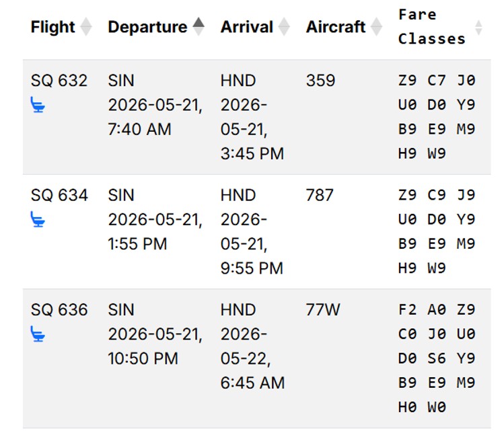The height and width of the screenshot is (439, 504).
Task: Click flight number SQ 636
Action: pyautogui.click(x=59, y=310)
